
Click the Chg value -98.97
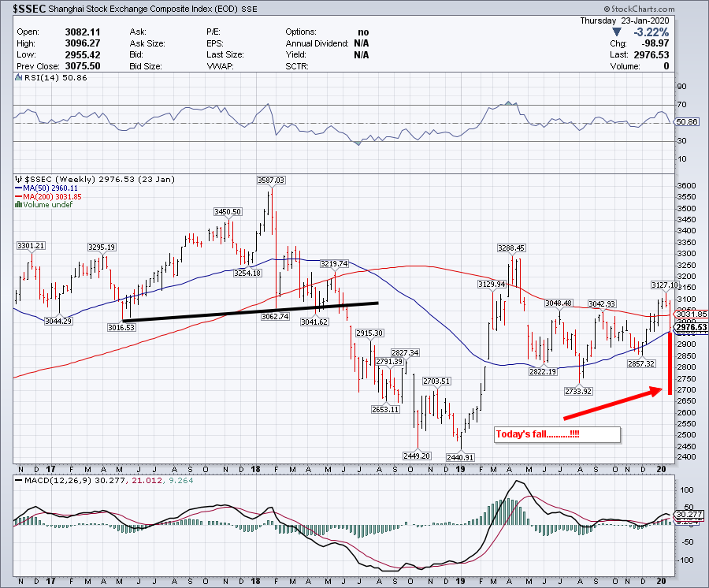655,43
